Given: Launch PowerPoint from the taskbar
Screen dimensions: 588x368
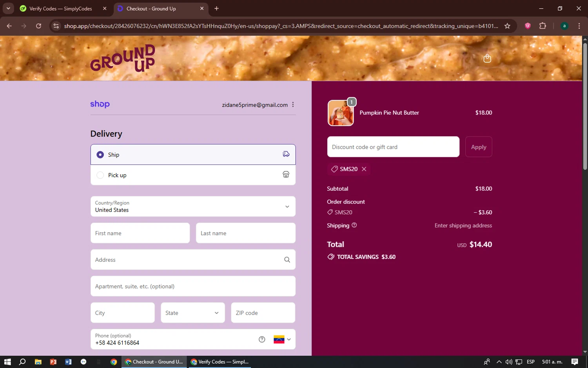Looking at the screenshot, I should [x=53, y=362].
